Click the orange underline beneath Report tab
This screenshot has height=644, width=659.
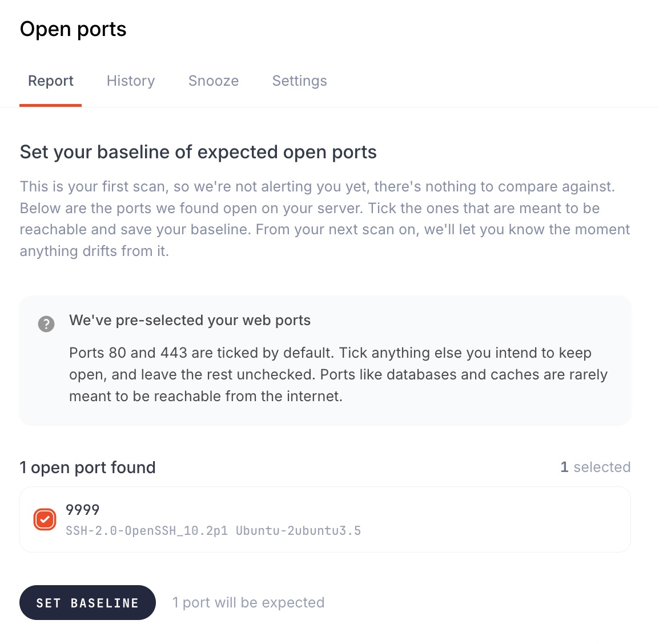50,105
